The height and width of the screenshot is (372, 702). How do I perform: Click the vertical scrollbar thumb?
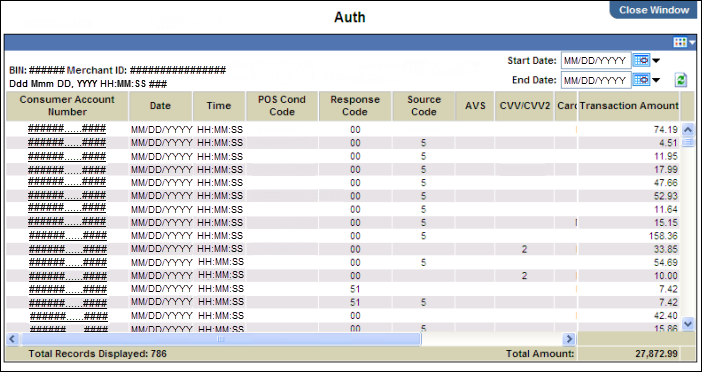pos(688,143)
